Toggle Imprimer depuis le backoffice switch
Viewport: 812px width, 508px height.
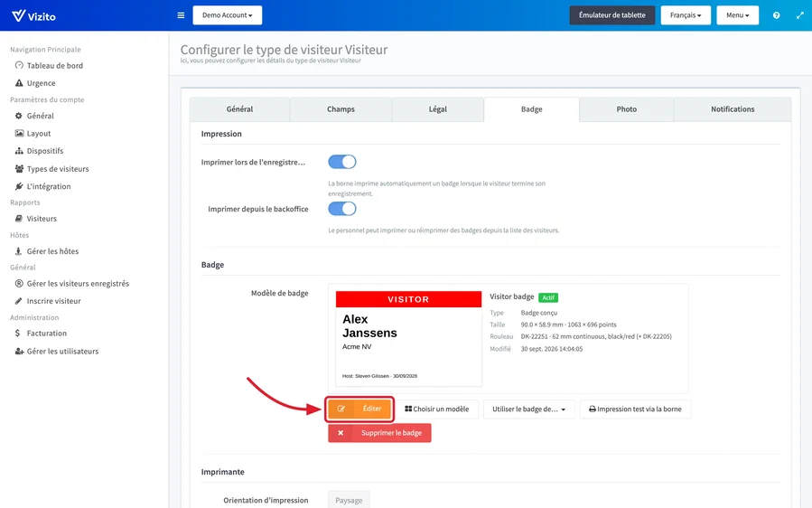pyautogui.click(x=341, y=209)
